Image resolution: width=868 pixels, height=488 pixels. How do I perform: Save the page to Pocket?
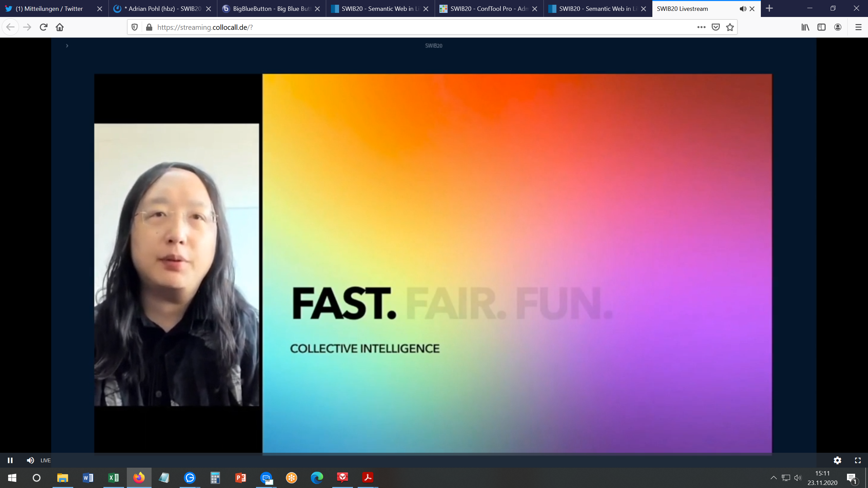715,27
